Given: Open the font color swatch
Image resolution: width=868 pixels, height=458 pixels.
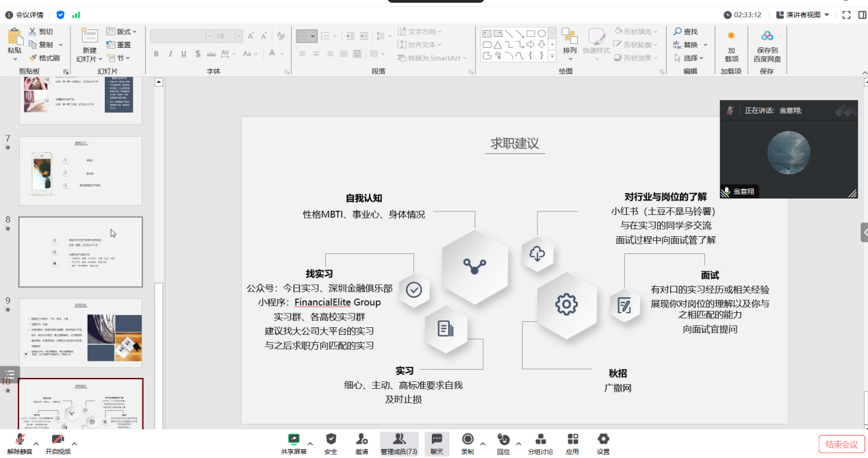Looking at the screenshot, I should click(x=272, y=53).
